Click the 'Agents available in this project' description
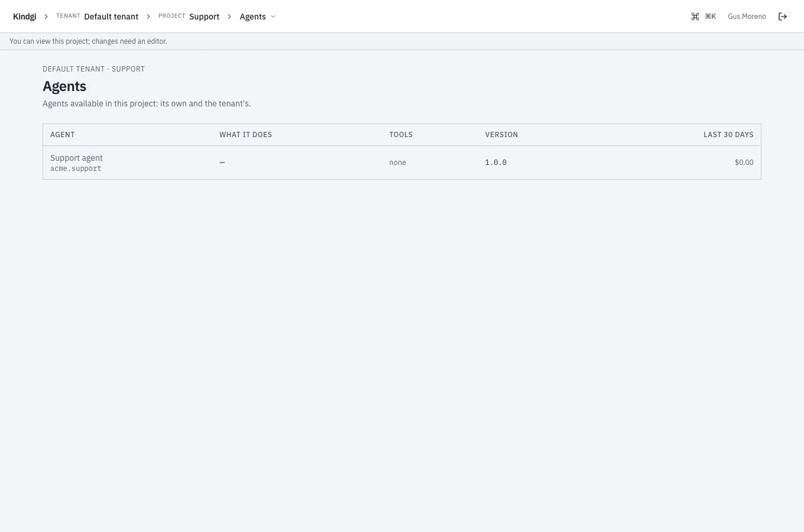This screenshot has height=532, width=804. click(x=147, y=103)
